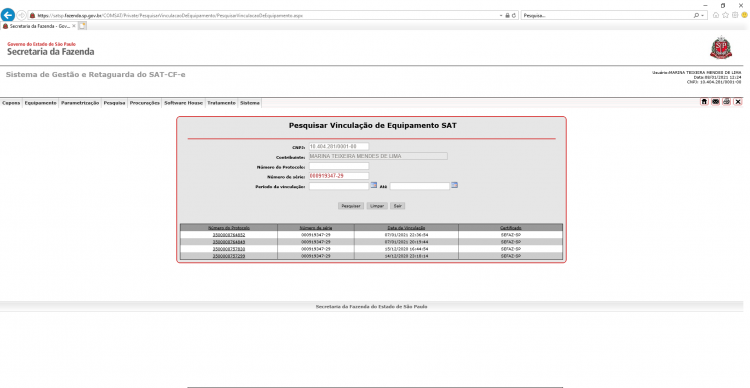Sort by Número de série column header
750x388 pixels.
[316, 228]
